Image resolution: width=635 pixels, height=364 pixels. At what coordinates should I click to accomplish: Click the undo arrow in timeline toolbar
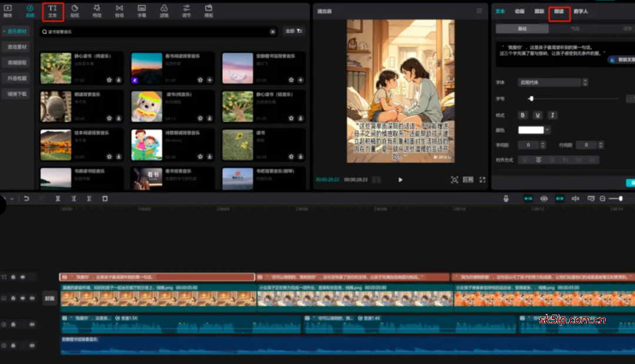point(27,199)
